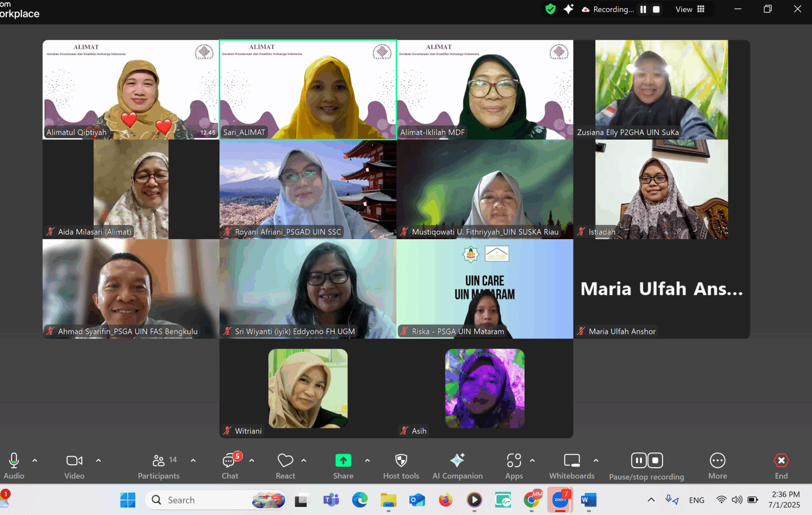Pause the recording in top bar
Image resolution: width=812 pixels, height=515 pixels.
[x=643, y=9]
